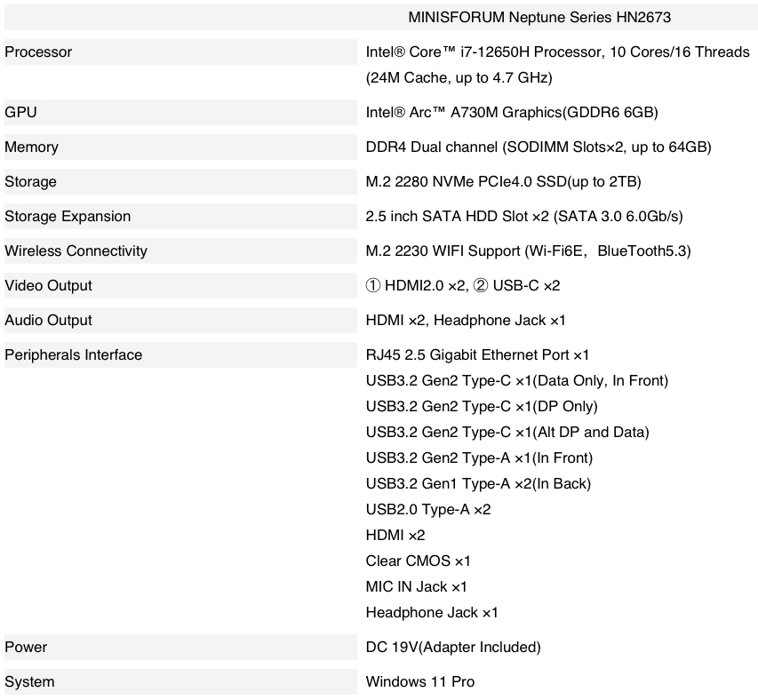Screen dimensions: 758x700
Task: Click the Windows 11 Pro text
Action: (x=419, y=682)
